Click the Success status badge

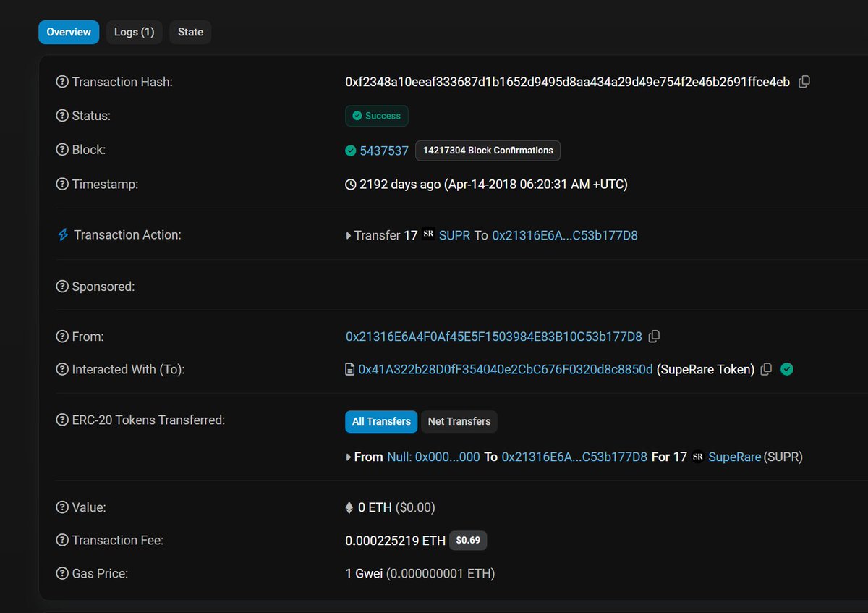[x=376, y=116]
